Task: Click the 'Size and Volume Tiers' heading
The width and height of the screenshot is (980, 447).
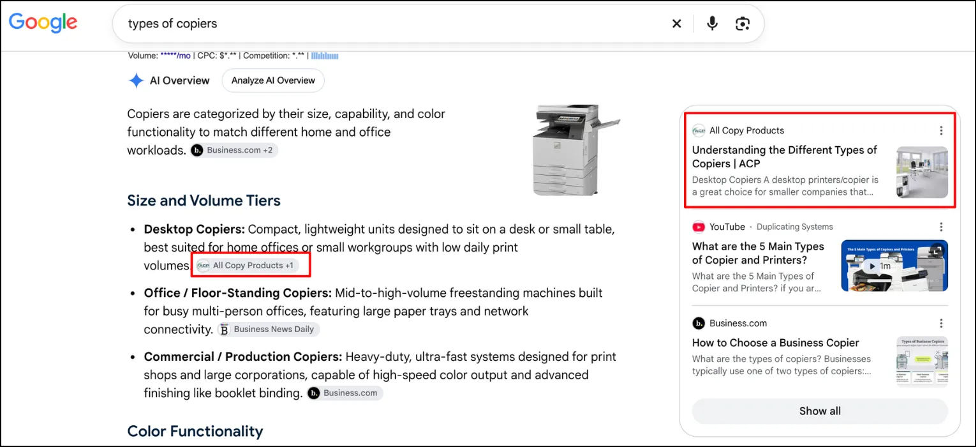Action: 204,201
